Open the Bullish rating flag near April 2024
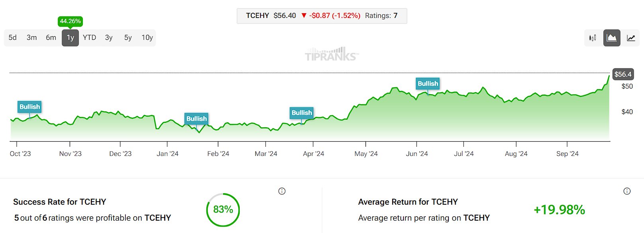The width and height of the screenshot is (644, 241). [301, 113]
